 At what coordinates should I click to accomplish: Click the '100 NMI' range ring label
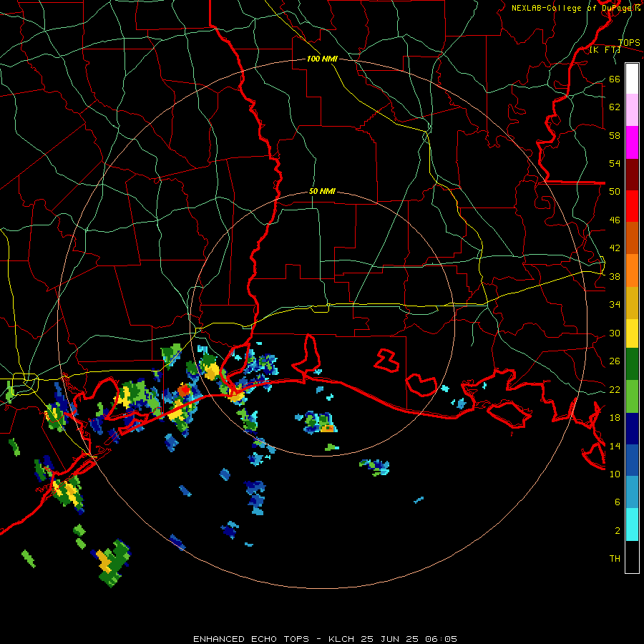coord(322,59)
